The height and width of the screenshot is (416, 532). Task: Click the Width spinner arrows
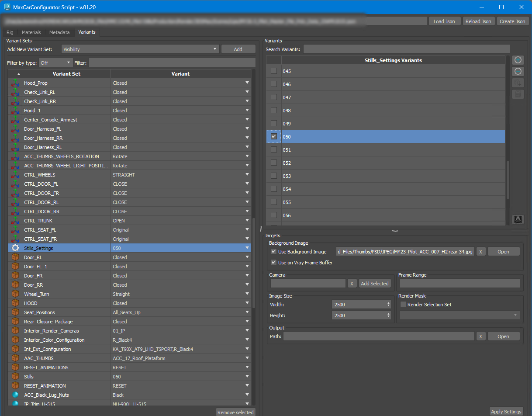389,304
